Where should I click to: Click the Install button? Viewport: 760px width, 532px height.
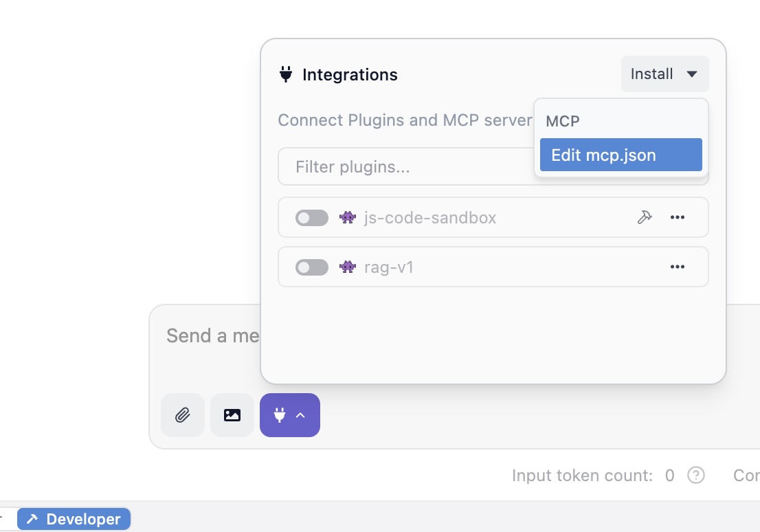click(x=651, y=74)
